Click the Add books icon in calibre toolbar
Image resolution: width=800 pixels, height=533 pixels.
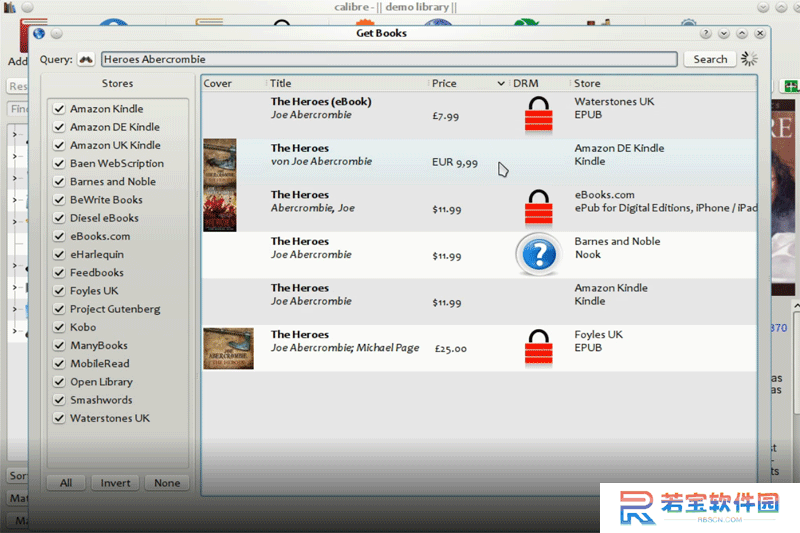[x=34, y=36]
